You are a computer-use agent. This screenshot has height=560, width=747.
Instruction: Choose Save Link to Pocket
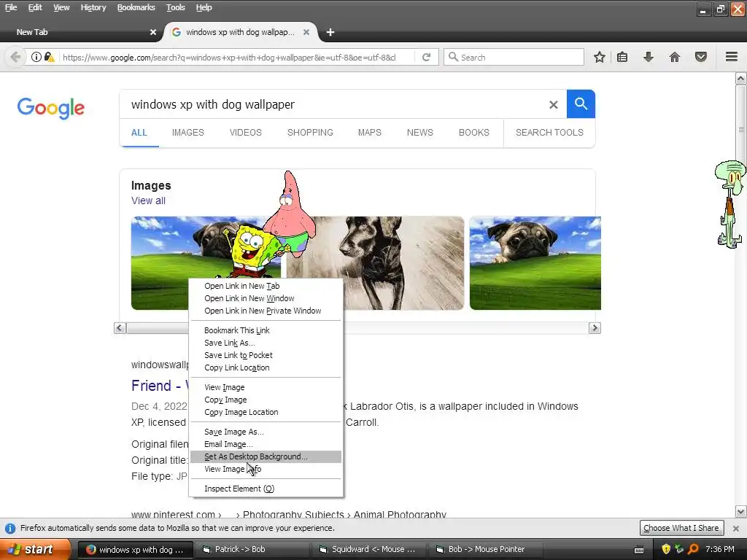click(x=266, y=355)
